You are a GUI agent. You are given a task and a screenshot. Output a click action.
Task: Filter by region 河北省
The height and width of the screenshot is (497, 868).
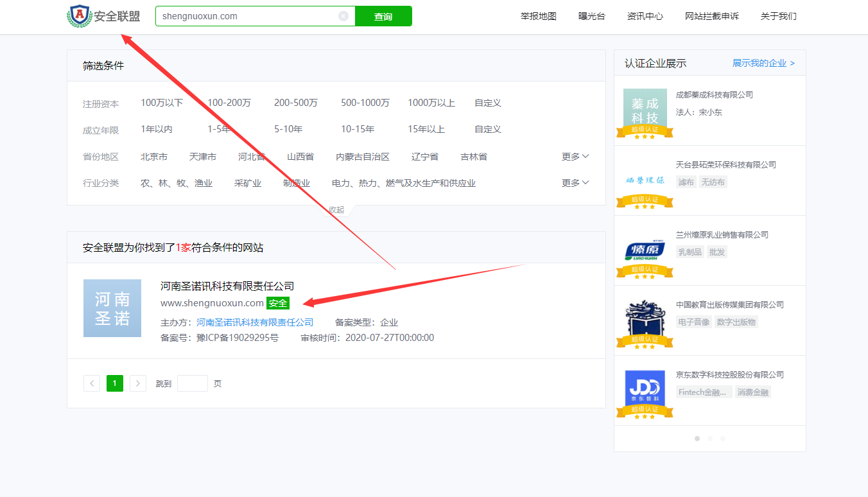[x=252, y=157]
